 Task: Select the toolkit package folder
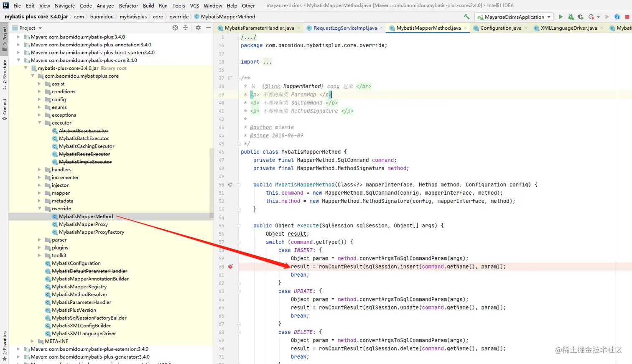click(x=59, y=255)
